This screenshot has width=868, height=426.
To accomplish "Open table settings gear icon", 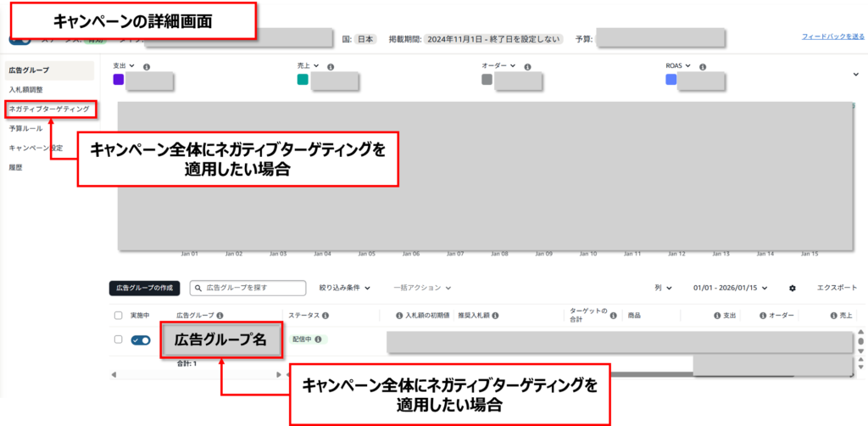I will point(793,288).
